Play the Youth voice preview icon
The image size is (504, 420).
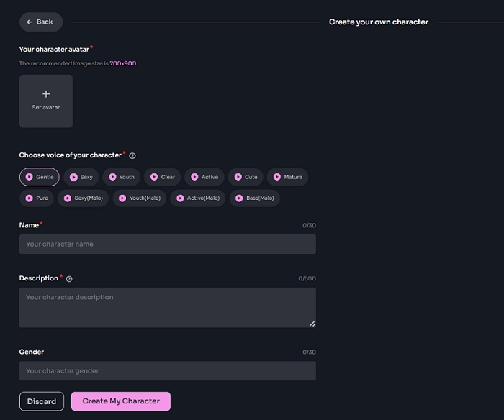(x=112, y=177)
